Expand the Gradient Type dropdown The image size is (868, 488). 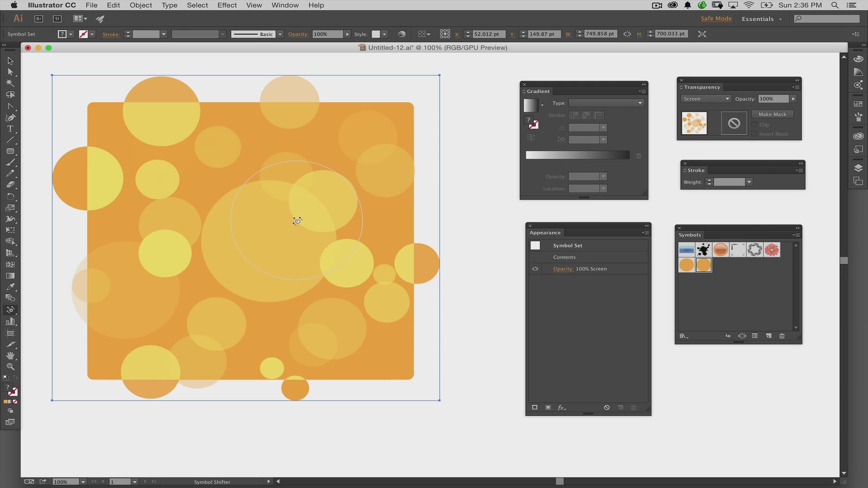[640, 103]
